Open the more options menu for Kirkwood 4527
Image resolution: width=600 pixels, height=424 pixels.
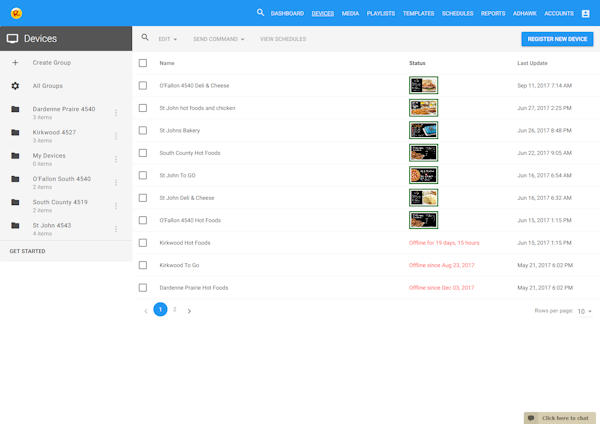pos(116,136)
